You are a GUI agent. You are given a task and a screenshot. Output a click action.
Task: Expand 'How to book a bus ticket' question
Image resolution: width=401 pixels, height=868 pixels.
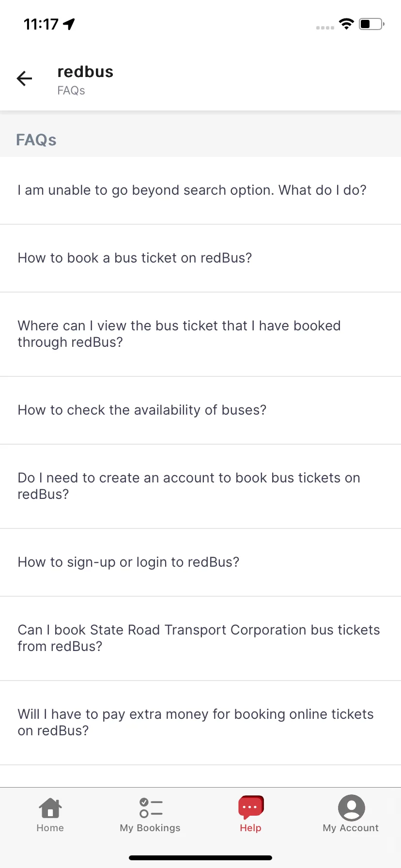(200, 258)
